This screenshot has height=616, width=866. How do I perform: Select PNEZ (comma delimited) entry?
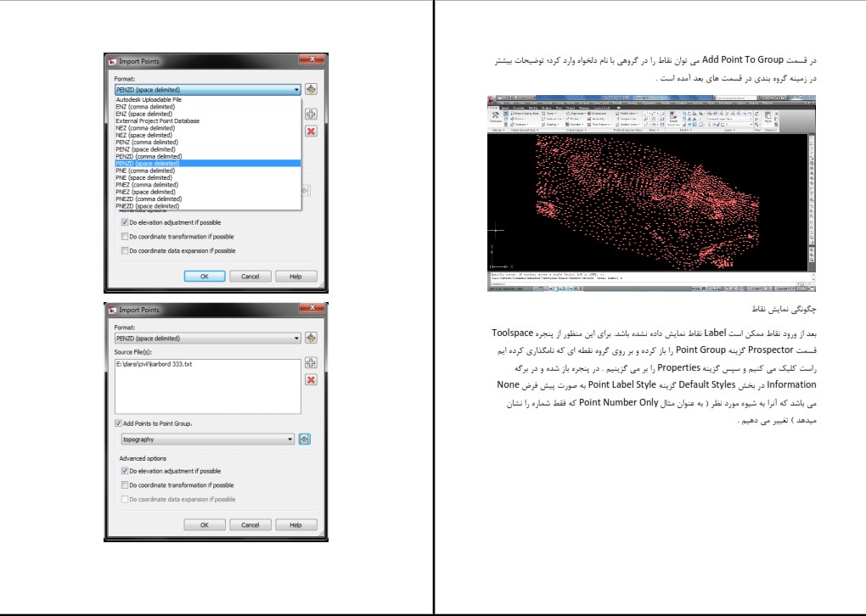[208, 185]
